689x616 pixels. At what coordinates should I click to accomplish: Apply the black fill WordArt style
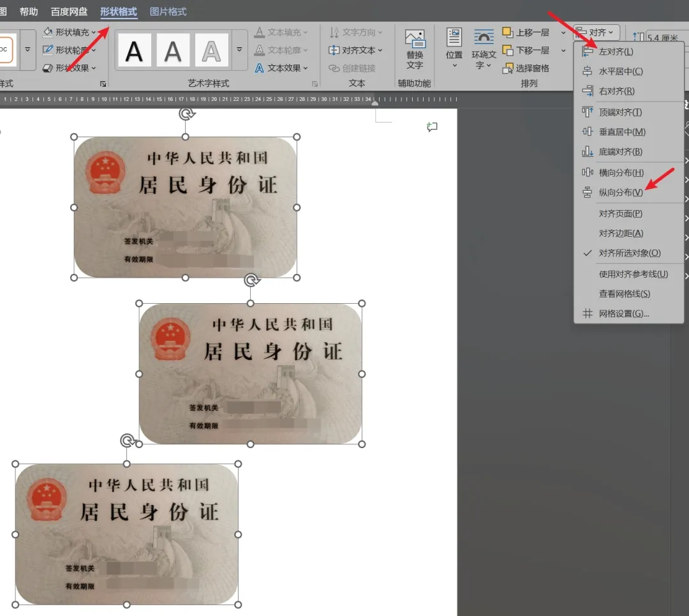135,50
